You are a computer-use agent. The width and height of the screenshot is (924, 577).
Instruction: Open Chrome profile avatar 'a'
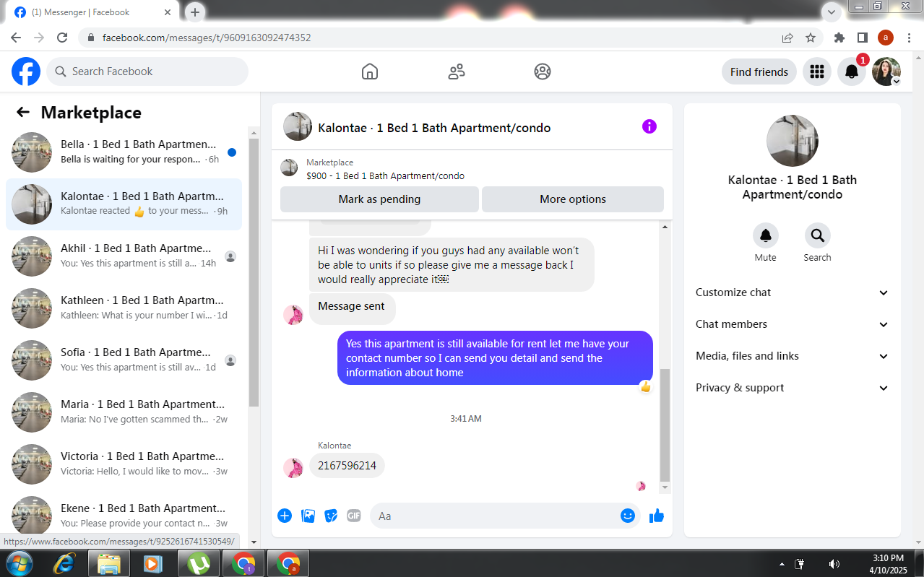pos(886,38)
